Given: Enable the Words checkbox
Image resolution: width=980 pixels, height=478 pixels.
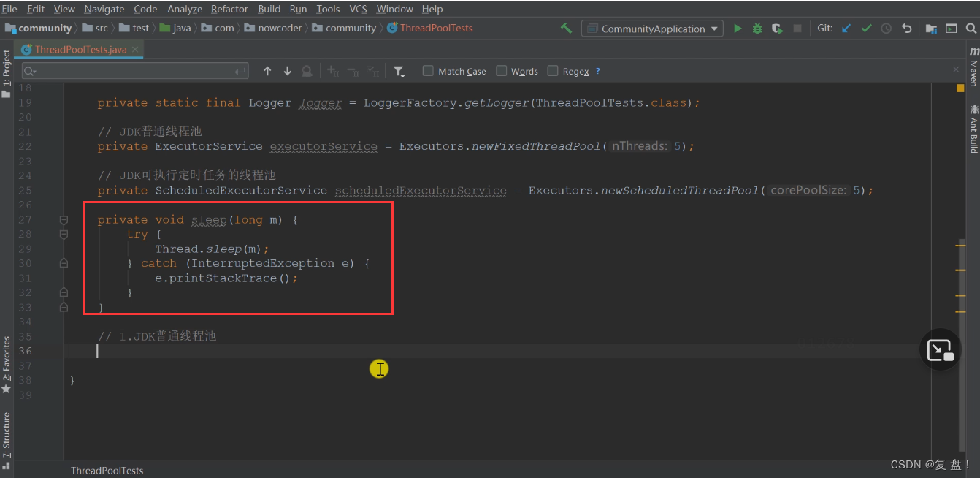Looking at the screenshot, I should (x=501, y=71).
